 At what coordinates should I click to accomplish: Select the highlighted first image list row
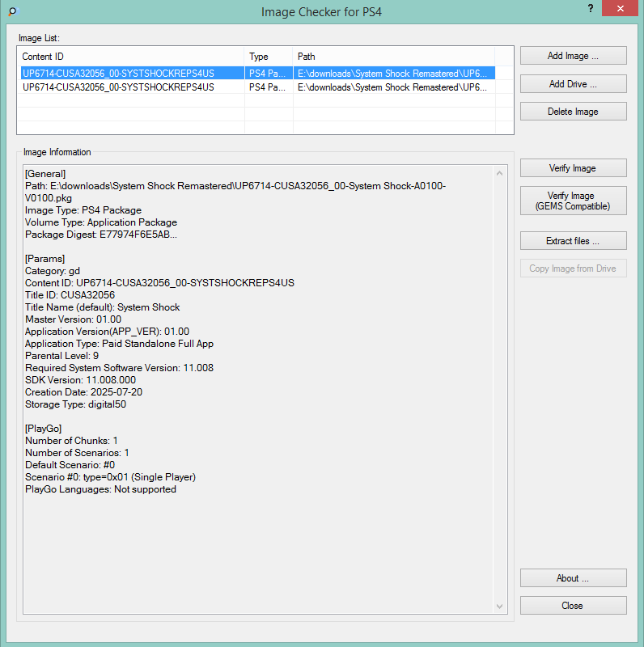pos(129,73)
